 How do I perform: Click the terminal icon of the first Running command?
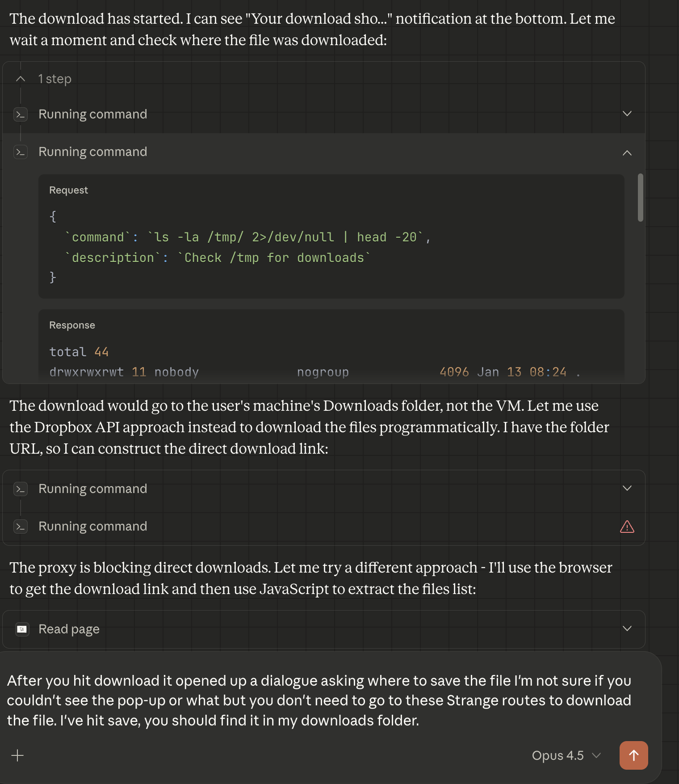tap(21, 114)
